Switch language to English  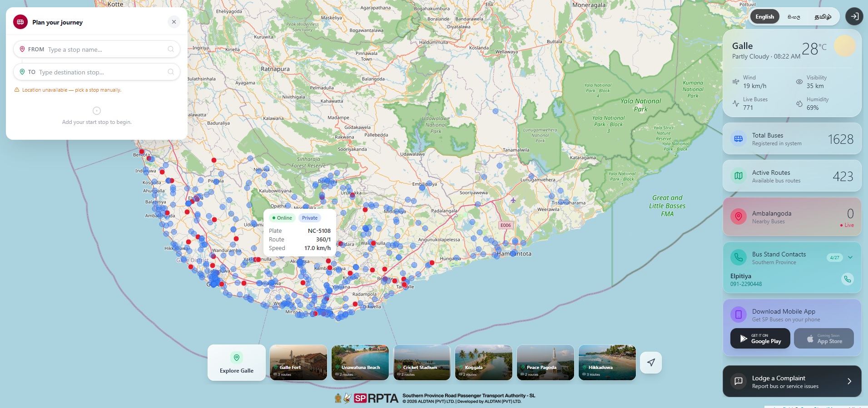pos(765,17)
